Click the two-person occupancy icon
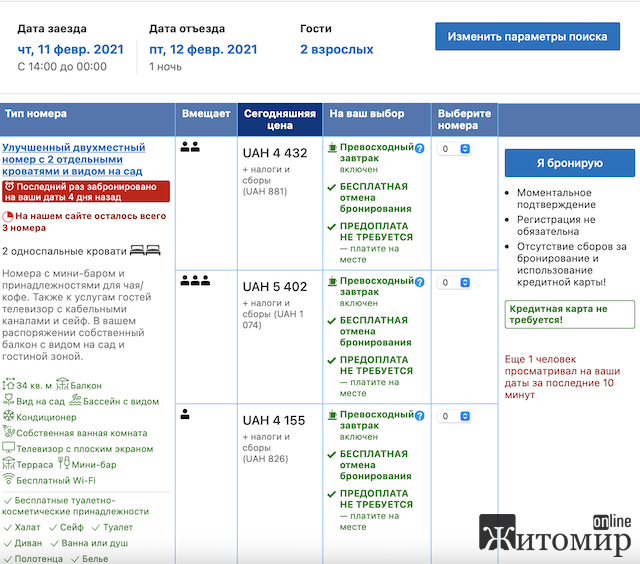 click(190, 147)
